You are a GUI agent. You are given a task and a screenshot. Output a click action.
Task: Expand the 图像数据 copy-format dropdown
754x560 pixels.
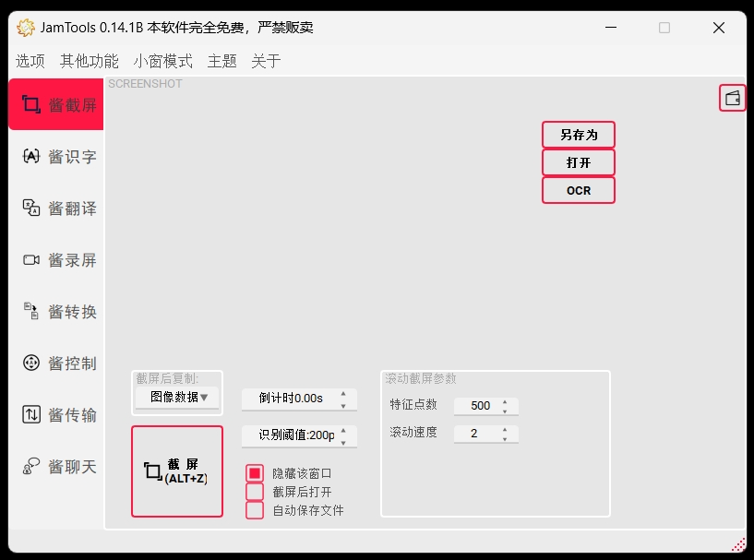[x=177, y=397]
